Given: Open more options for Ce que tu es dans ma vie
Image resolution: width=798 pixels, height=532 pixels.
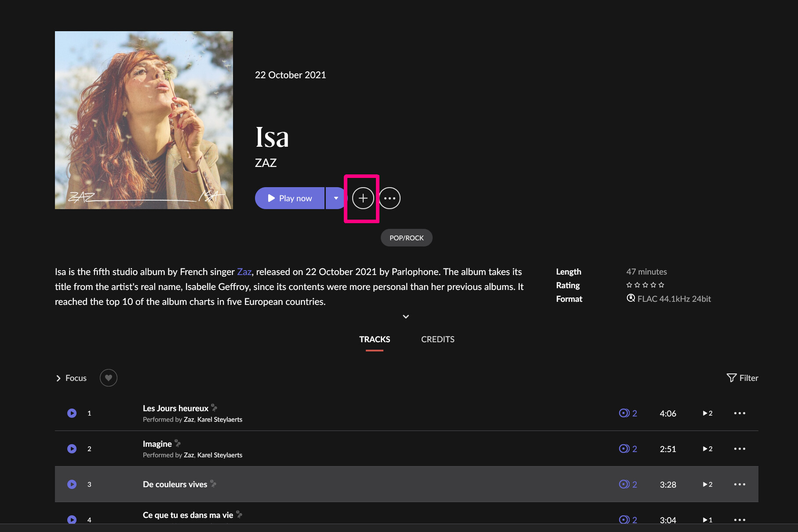Looking at the screenshot, I should point(740,520).
